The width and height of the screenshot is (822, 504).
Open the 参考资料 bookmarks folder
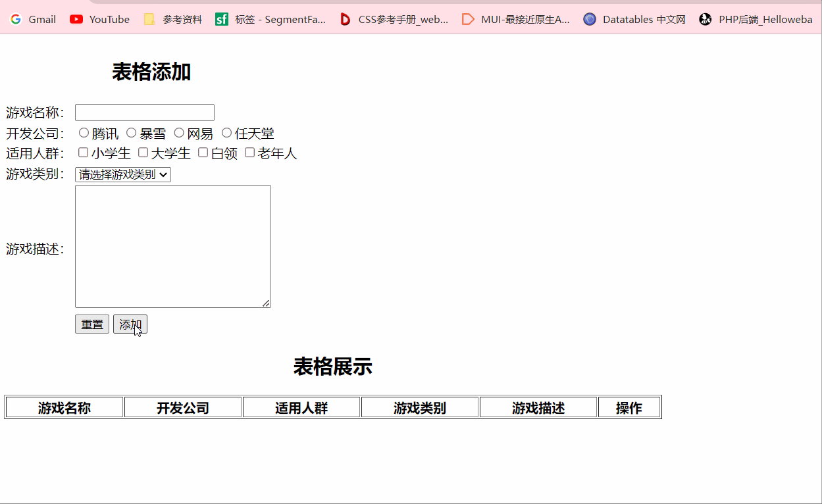click(x=173, y=20)
